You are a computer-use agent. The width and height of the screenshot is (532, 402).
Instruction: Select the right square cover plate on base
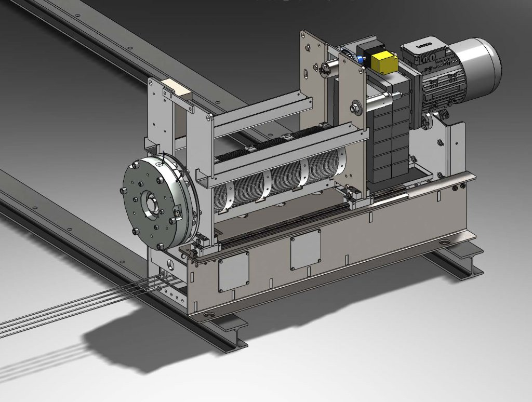[305, 249]
